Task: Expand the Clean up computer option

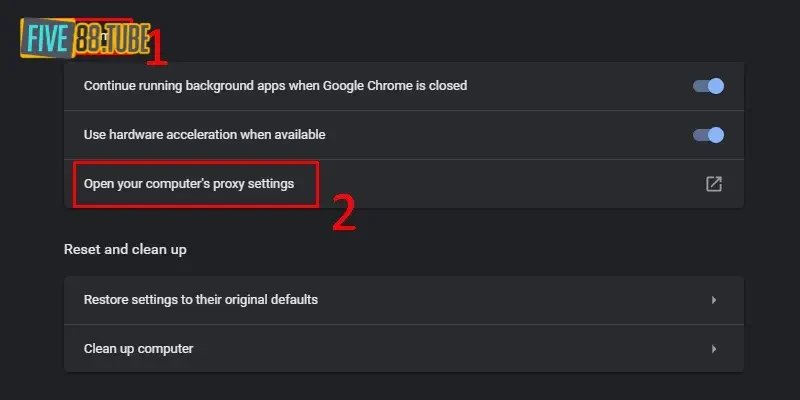Action: coord(404,349)
